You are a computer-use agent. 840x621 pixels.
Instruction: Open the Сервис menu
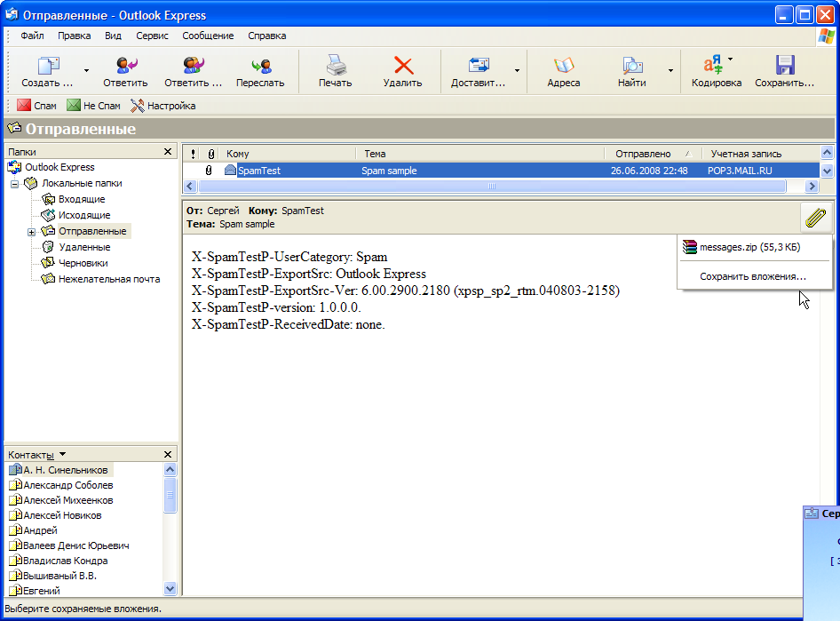(x=152, y=36)
